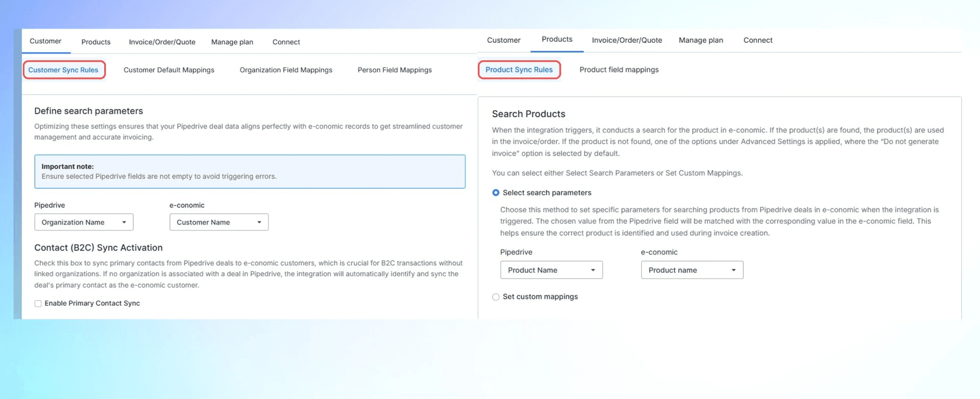Viewport: 980px width, 399px height.
Task: Open Manage plan tab in left panel
Action: pos(232,42)
